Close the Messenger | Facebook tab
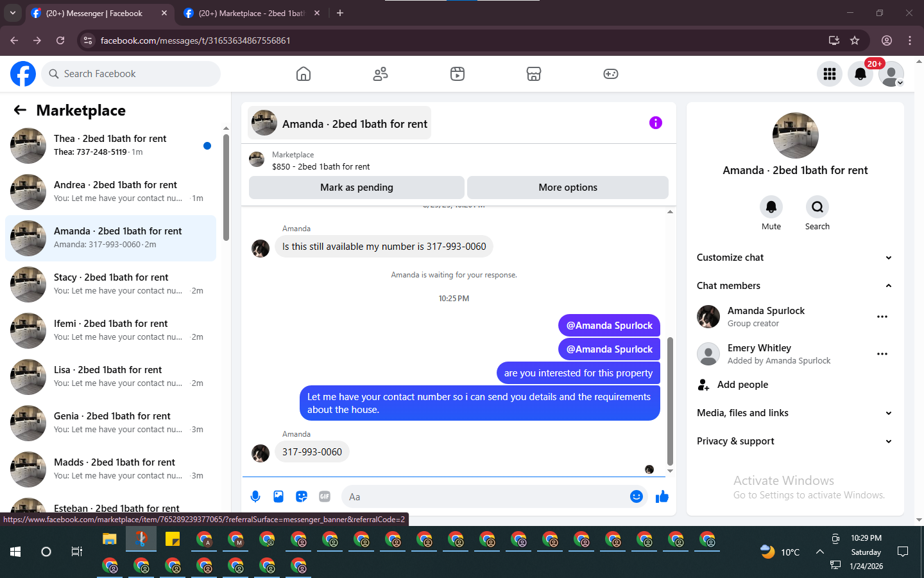This screenshot has width=924, height=578. coord(164,13)
